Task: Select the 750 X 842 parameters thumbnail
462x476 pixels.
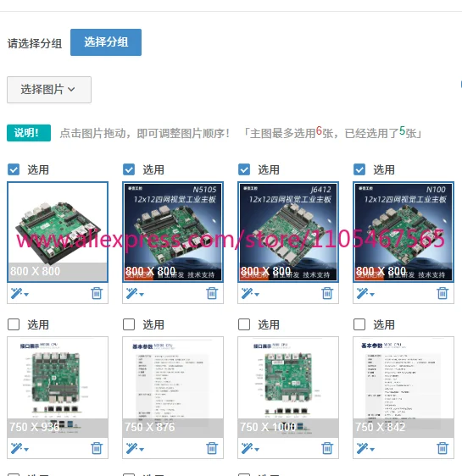Action: 404,387
